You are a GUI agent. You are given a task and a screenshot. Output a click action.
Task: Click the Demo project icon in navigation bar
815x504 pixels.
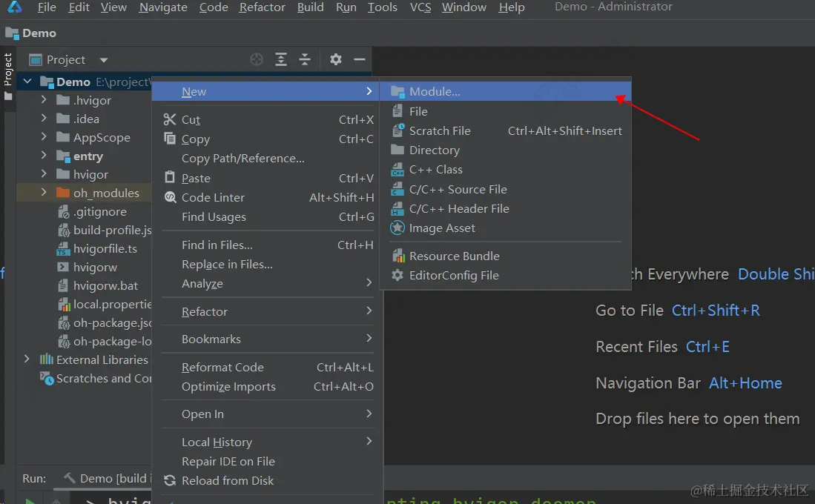(11, 33)
